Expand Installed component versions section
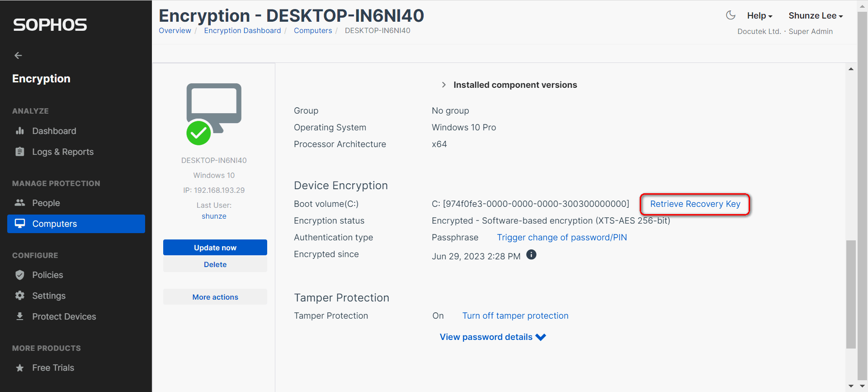 (444, 85)
